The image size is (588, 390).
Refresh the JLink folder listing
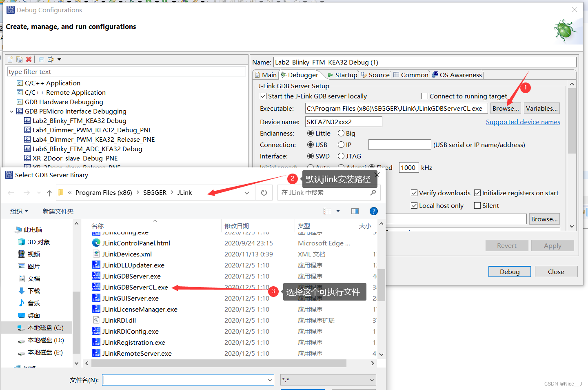[264, 193]
